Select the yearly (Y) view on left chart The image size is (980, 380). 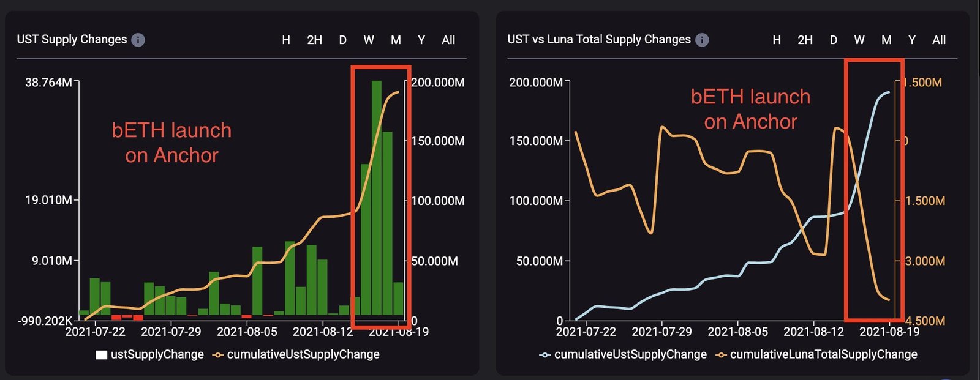pos(421,40)
